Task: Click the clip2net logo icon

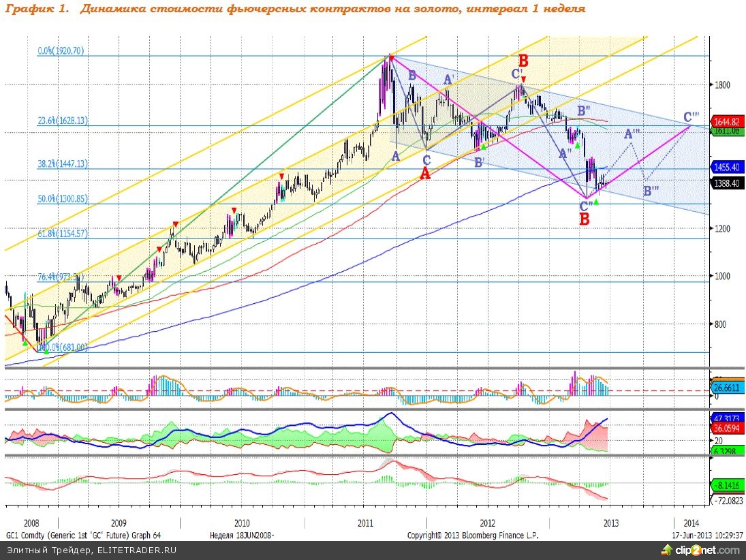Action: click(666, 549)
